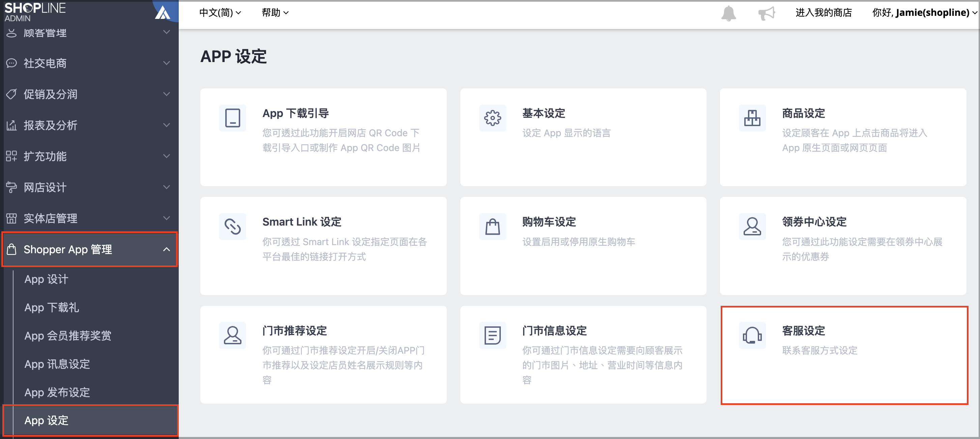980x439 pixels.
Task: Click the 基本设定 gear icon
Action: (492, 118)
